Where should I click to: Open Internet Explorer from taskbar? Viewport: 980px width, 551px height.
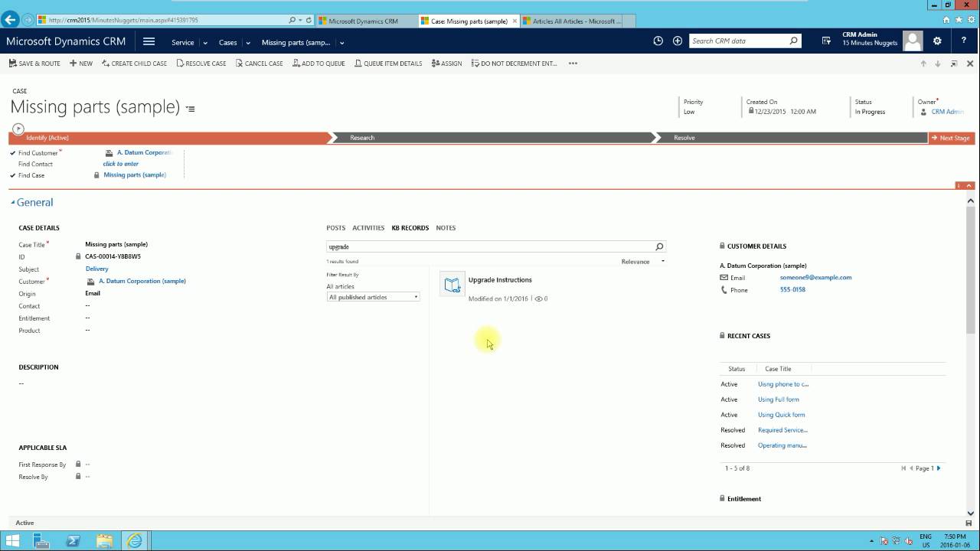click(135, 540)
